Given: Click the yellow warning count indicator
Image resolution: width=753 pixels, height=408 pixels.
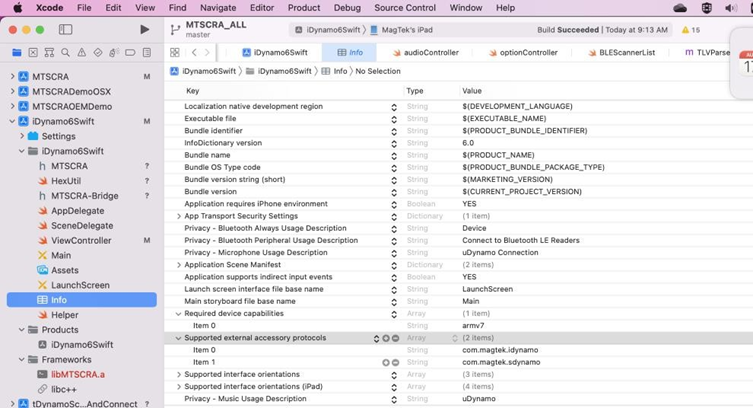Looking at the screenshot, I should click(691, 30).
